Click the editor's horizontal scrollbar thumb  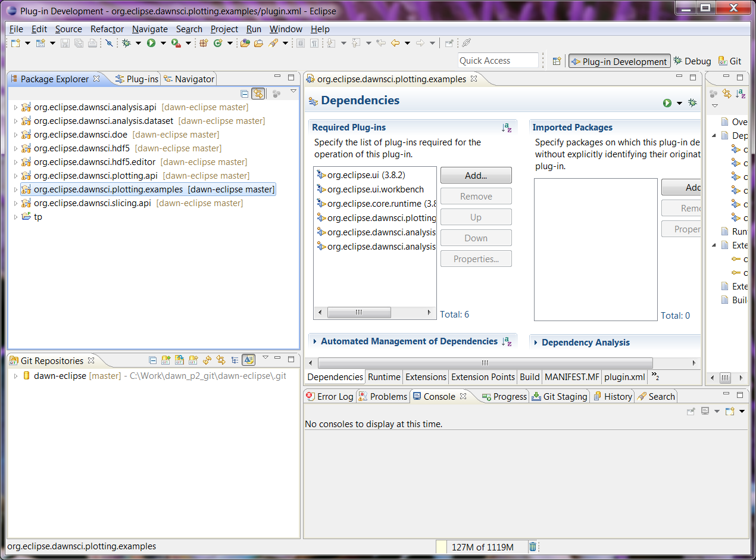tap(485, 363)
